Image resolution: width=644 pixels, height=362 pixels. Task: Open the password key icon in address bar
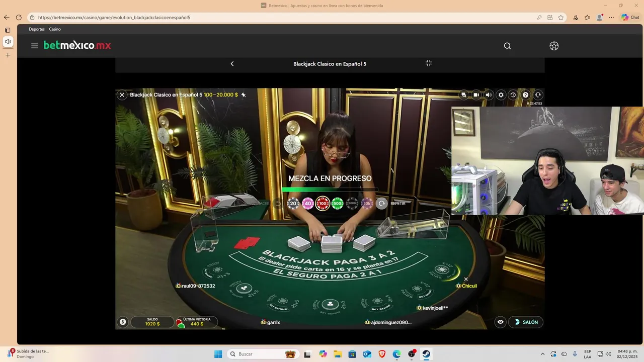[x=539, y=17]
